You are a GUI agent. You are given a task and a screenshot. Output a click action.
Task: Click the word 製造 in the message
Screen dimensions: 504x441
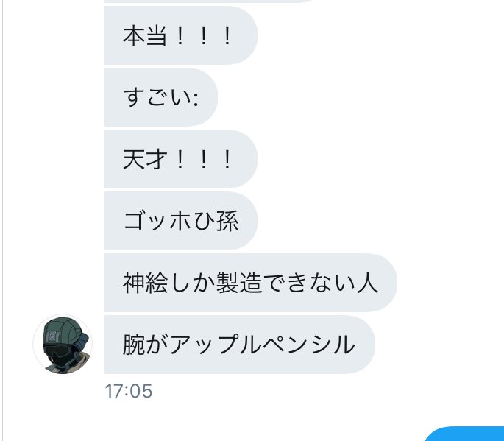coord(239,283)
